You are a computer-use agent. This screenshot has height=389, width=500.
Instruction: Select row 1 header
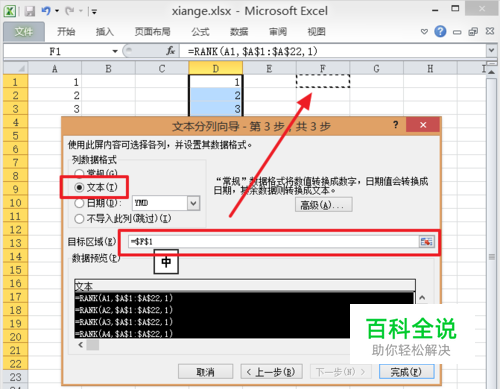coord(15,82)
